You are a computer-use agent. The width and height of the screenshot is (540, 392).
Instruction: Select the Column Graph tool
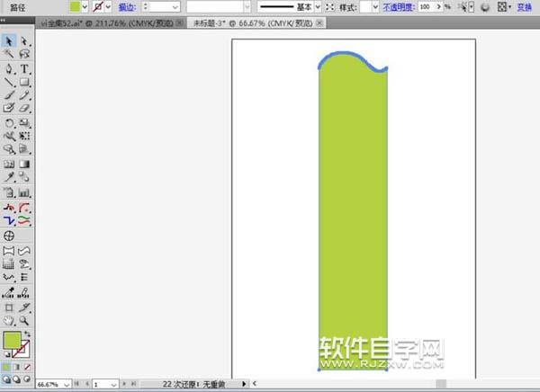click(x=24, y=192)
